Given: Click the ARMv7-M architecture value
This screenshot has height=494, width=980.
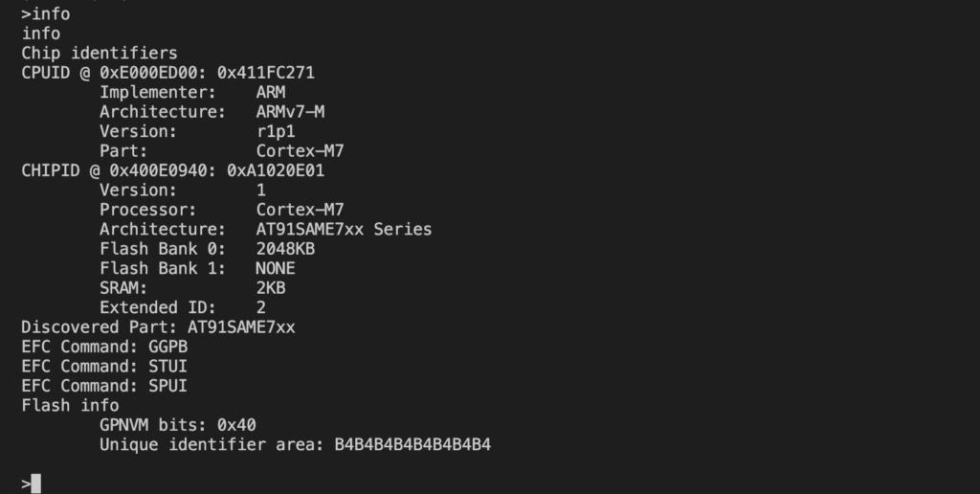Looking at the screenshot, I should tap(290, 112).
